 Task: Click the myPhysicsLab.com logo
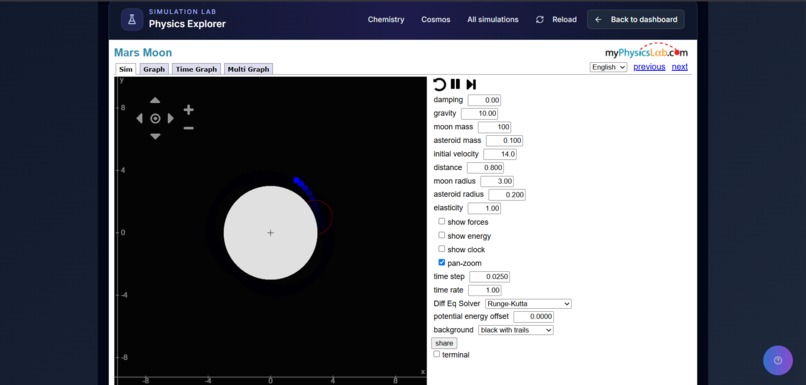(646, 51)
